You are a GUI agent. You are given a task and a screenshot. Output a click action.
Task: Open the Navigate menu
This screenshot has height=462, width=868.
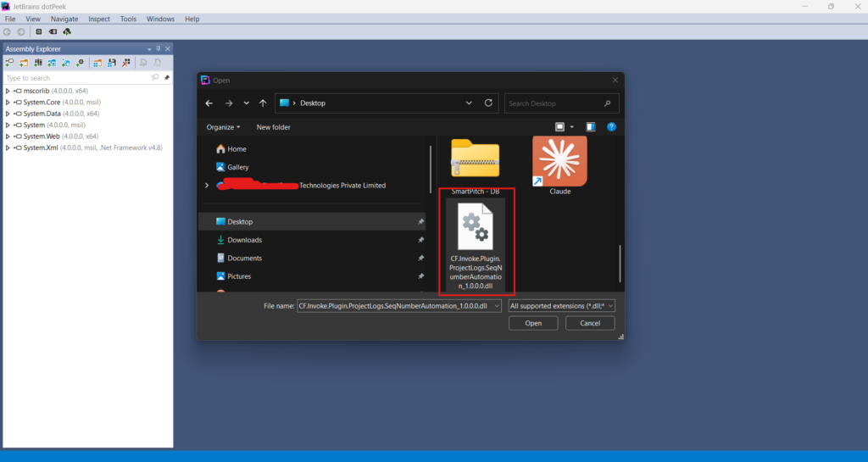[x=64, y=19]
